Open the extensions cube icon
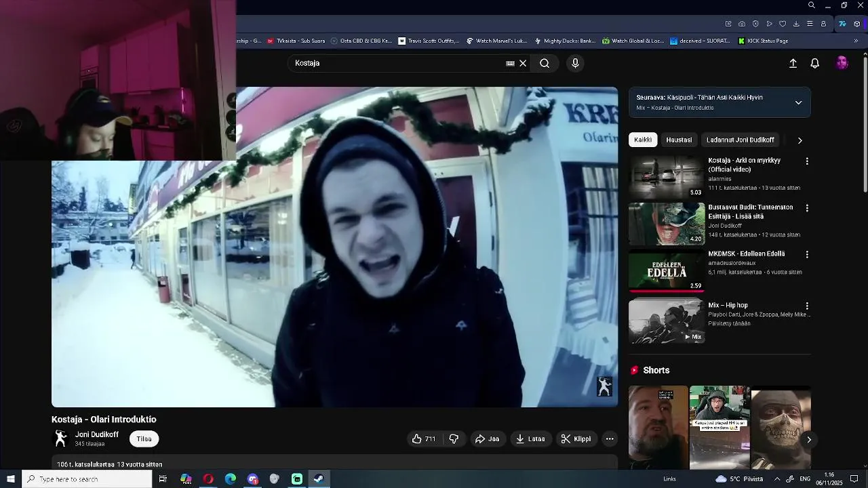The image size is (868, 488). tap(857, 24)
